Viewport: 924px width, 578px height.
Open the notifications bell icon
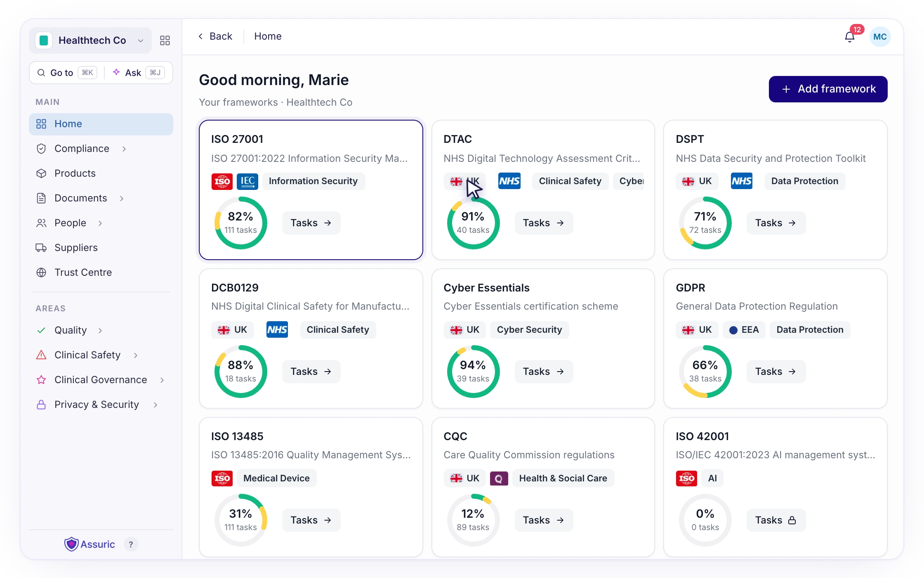[849, 37]
